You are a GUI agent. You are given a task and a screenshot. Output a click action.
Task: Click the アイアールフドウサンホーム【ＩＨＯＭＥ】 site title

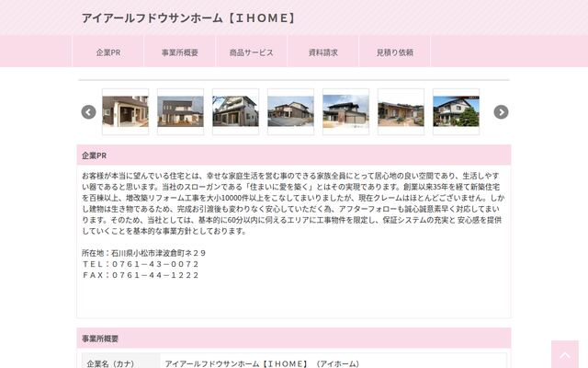click(188, 18)
